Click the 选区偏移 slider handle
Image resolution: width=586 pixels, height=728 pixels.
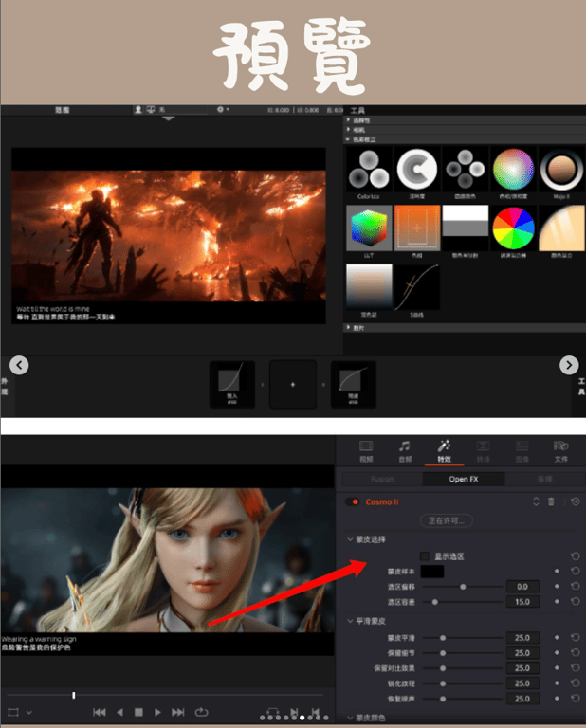click(x=463, y=587)
